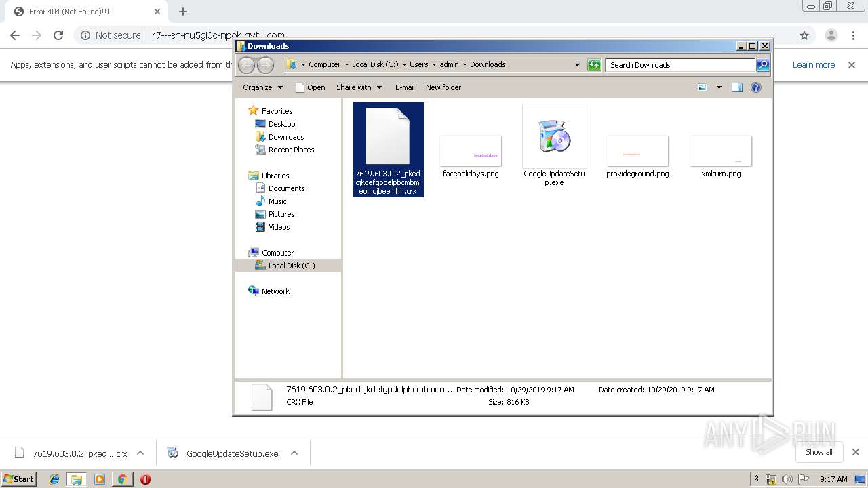Click the Chrome taskbar icon
Screen dimensions: 868x488
click(122, 479)
